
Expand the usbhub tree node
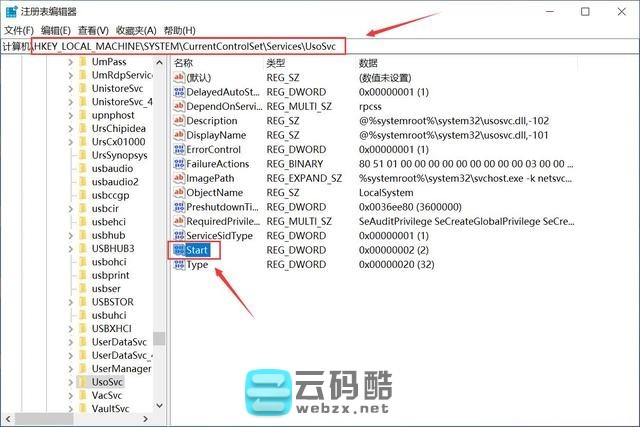(71, 236)
